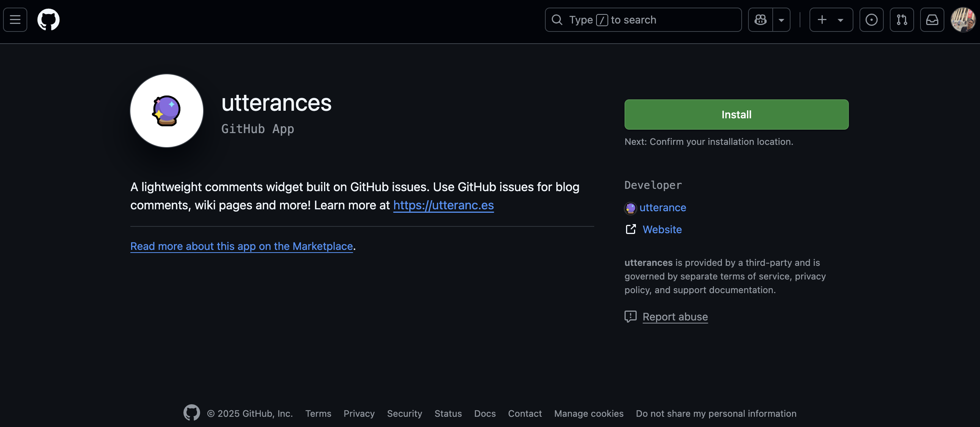Click the 'Developer' section heading
980x427 pixels.
tap(653, 185)
